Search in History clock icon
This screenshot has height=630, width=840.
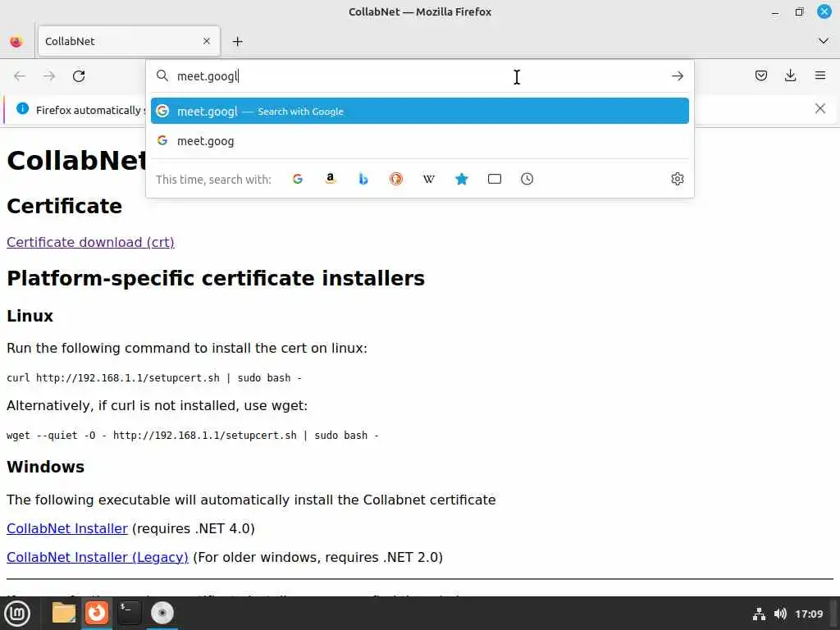pyautogui.click(x=527, y=179)
